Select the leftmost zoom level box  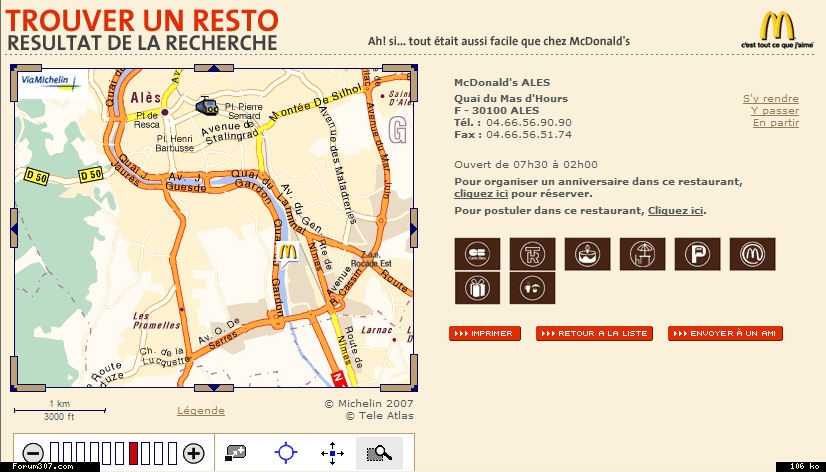click(55, 453)
